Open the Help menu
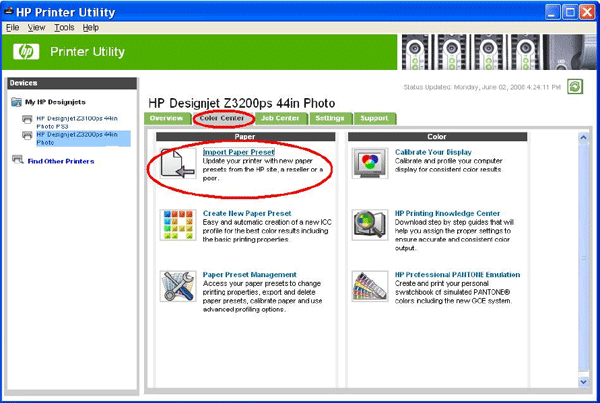This screenshot has width=600, height=403. pyautogui.click(x=91, y=28)
